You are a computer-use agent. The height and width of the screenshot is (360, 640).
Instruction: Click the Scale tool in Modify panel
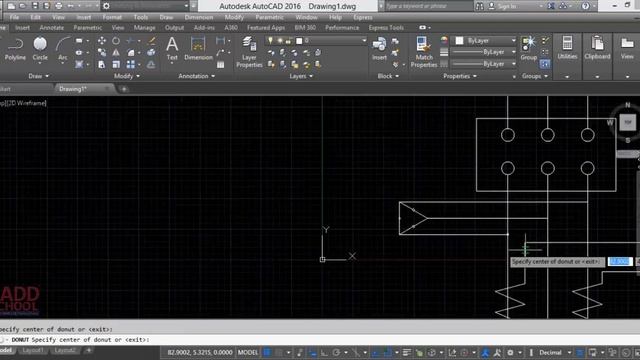pos(116,64)
